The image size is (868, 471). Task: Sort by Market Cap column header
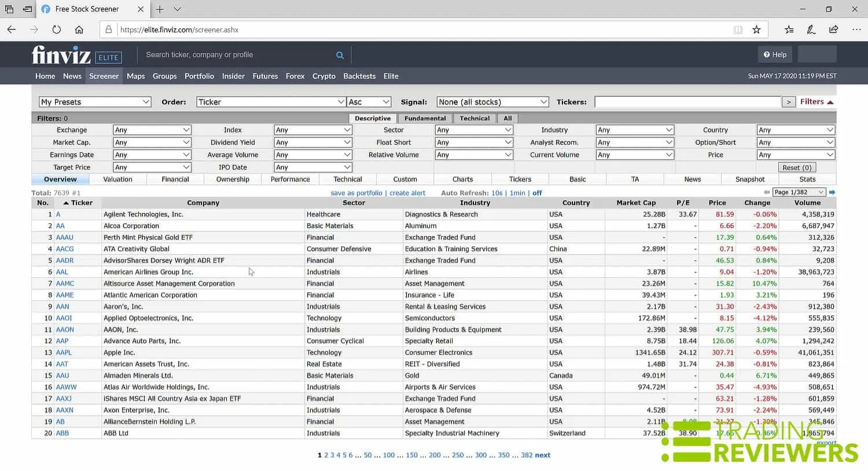point(636,203)
